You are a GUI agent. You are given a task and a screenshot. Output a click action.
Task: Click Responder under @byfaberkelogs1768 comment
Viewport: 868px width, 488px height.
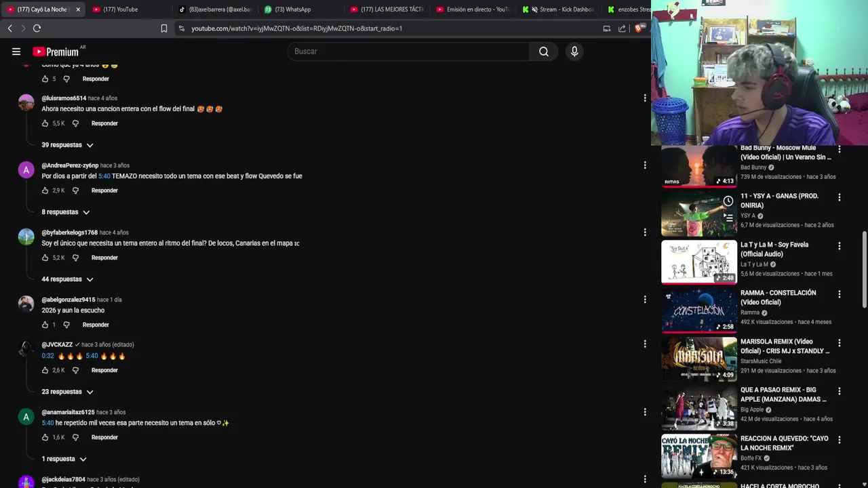click(x=104, y=258)
